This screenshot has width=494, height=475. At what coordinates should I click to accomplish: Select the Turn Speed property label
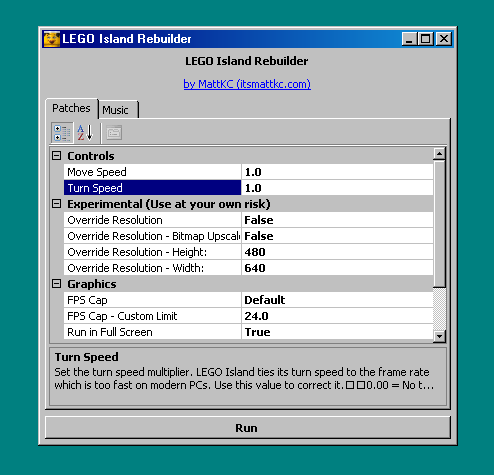(x=152, y=188)
